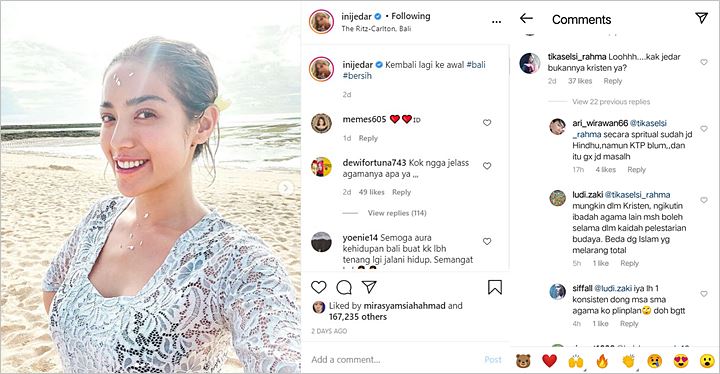Screen dimensions: 720x374
Task: Expand View replies (114)
Action: (397, 213)
